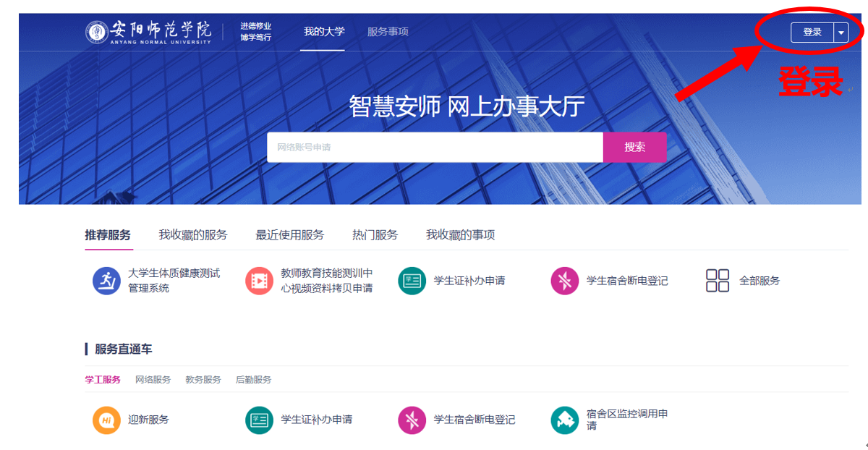Focus the 网络账号申请 search input field
This screenshot has height=450, width=868.
coord(434,148)
